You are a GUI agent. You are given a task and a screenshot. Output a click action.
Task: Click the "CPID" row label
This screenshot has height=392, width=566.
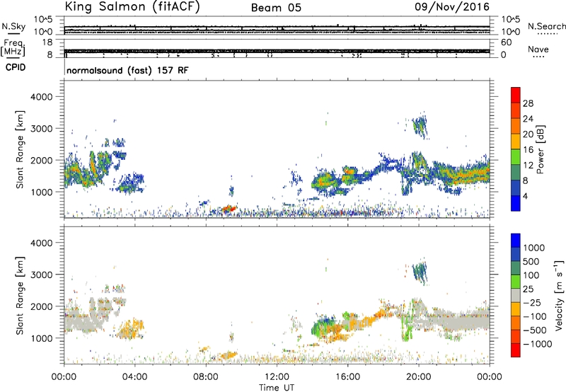pos(16,67)
